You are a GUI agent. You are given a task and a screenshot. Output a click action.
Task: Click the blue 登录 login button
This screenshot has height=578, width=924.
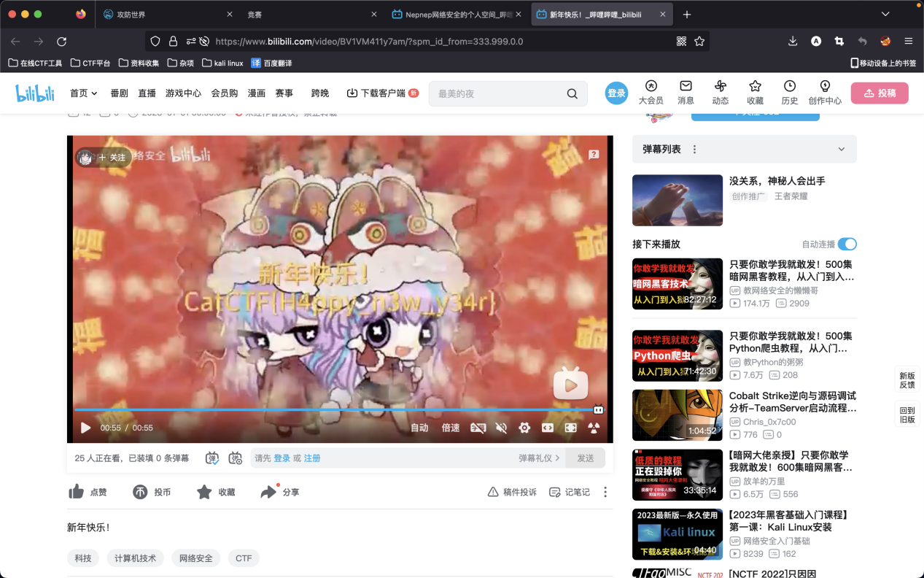(x=617, y=93)
